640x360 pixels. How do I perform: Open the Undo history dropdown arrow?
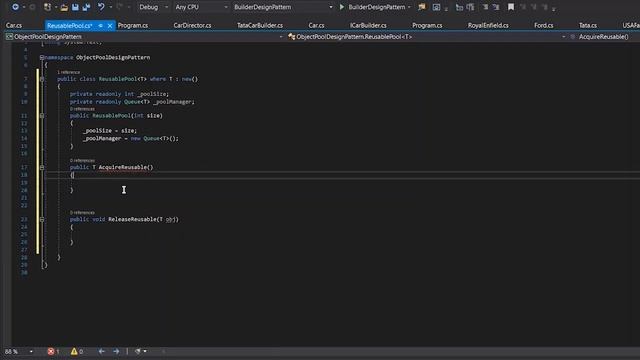point(111,7)
